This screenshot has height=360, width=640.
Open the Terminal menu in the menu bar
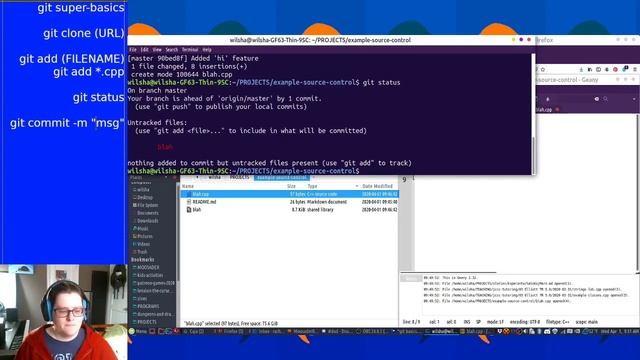click(190, 50)
